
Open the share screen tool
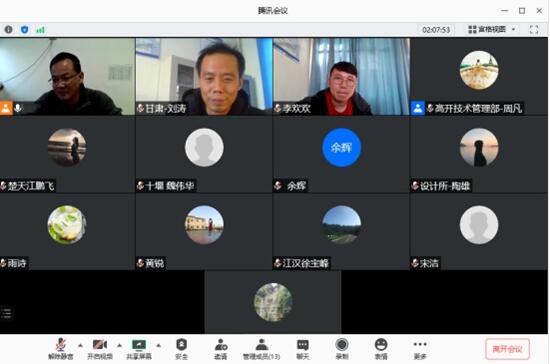tap(139, 349)
